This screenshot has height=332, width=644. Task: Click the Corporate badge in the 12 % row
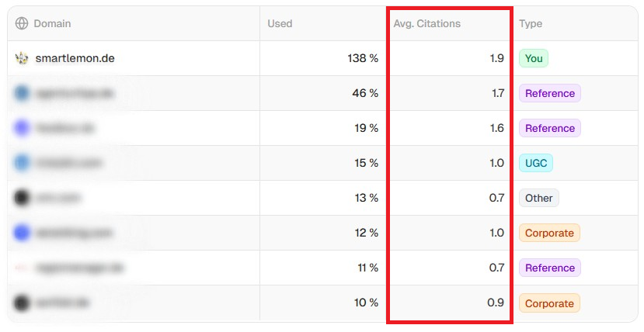[549, 233]
